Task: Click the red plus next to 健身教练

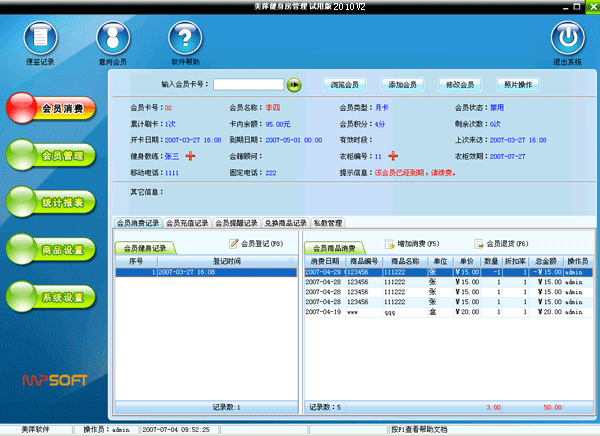Action: tap(190, 156)
